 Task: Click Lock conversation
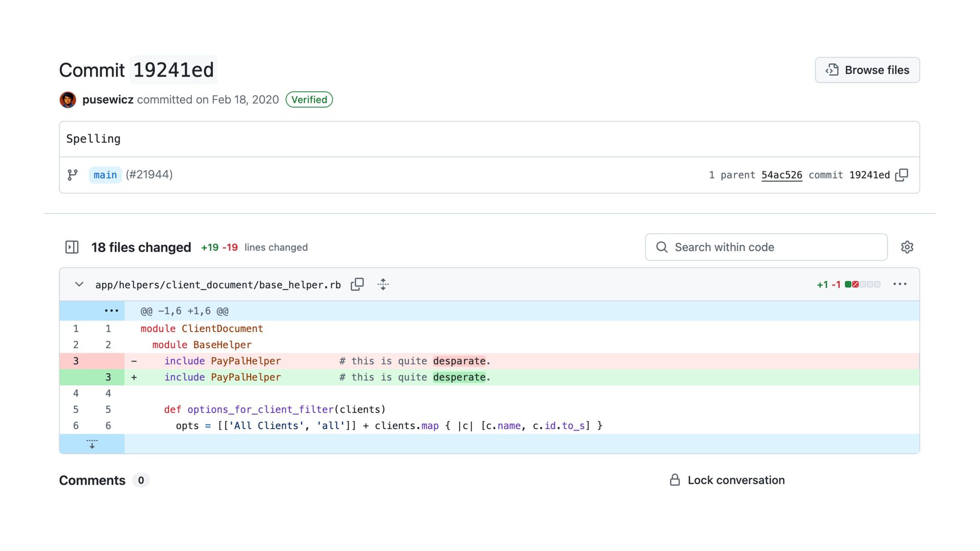point(727,480)
